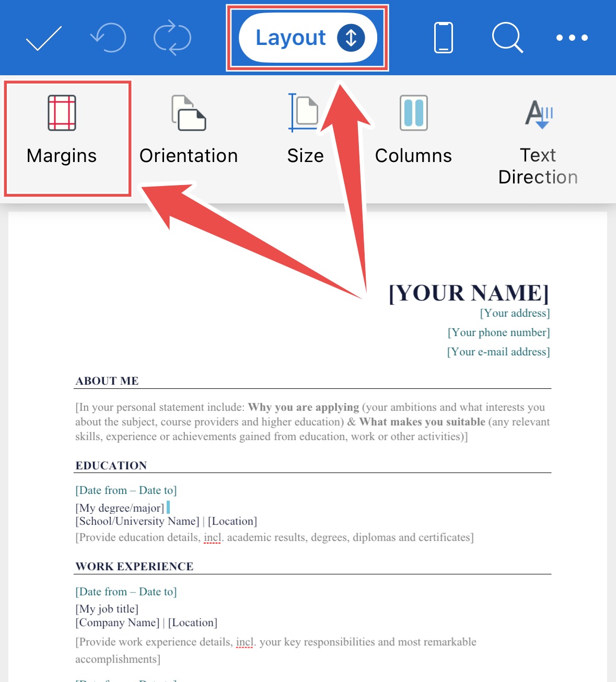
Task: Tap the [YOUR NAME] heading
Action: coord(469,293)
